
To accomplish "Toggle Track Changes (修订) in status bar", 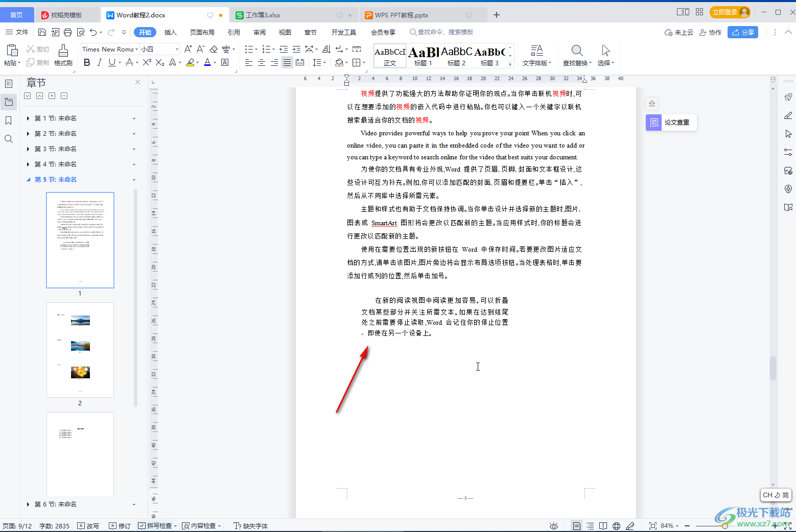I will tap(120, 526).
